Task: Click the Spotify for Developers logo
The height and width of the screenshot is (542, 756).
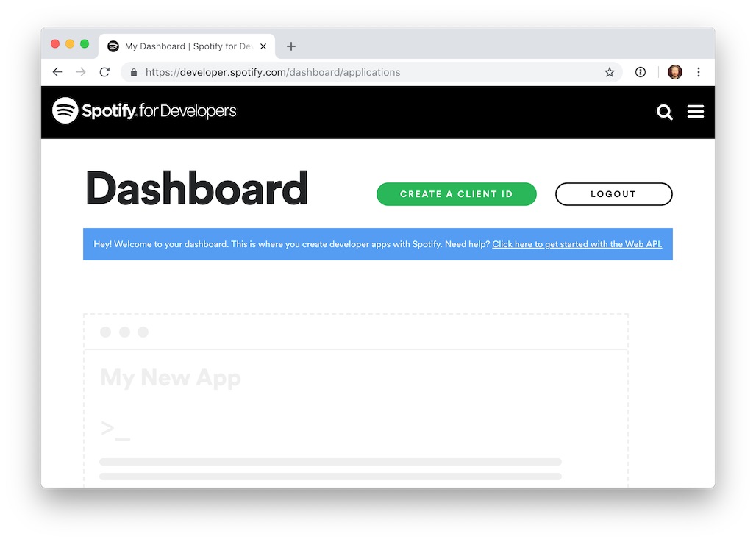Action: click(144, 111)
